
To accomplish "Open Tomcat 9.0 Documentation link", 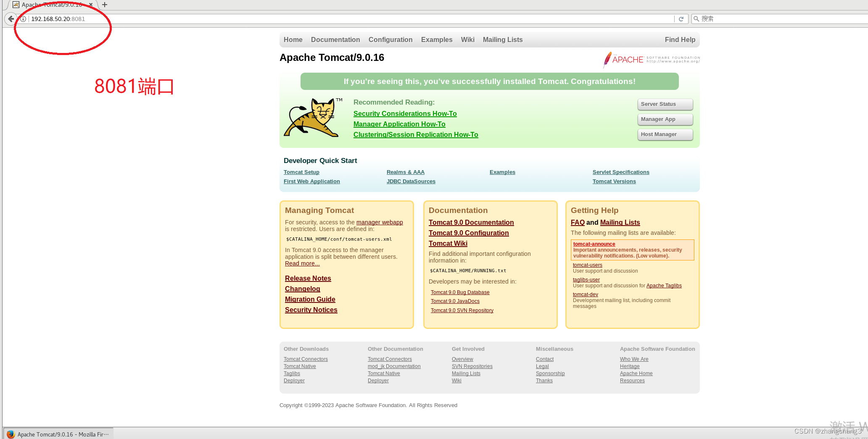I will pos(471,222).
